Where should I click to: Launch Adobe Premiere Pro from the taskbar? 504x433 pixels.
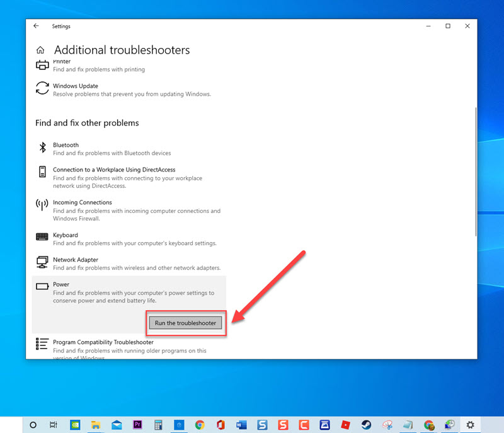137,425
